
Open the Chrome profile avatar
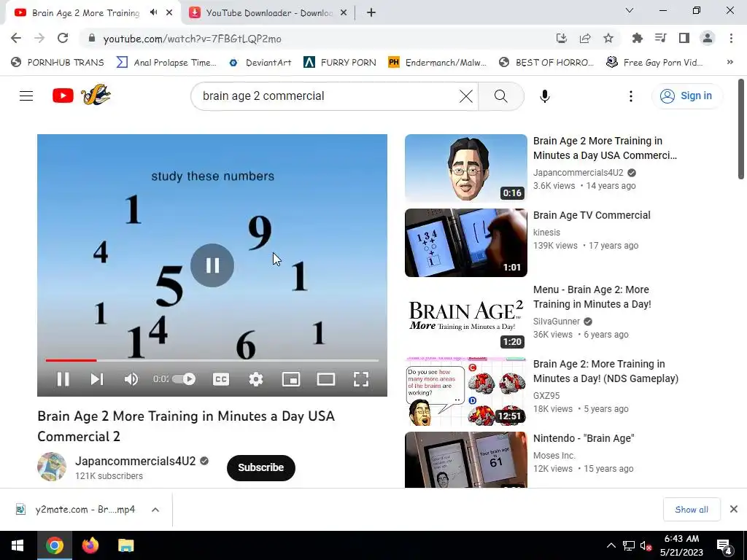tap(708, 38)
